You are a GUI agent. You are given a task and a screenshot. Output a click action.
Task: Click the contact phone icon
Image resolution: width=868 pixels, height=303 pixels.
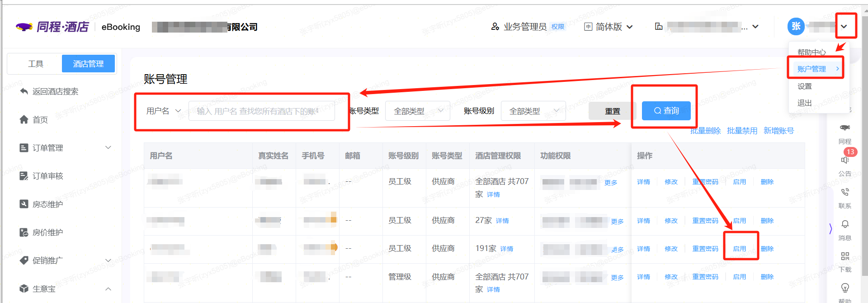844,192
